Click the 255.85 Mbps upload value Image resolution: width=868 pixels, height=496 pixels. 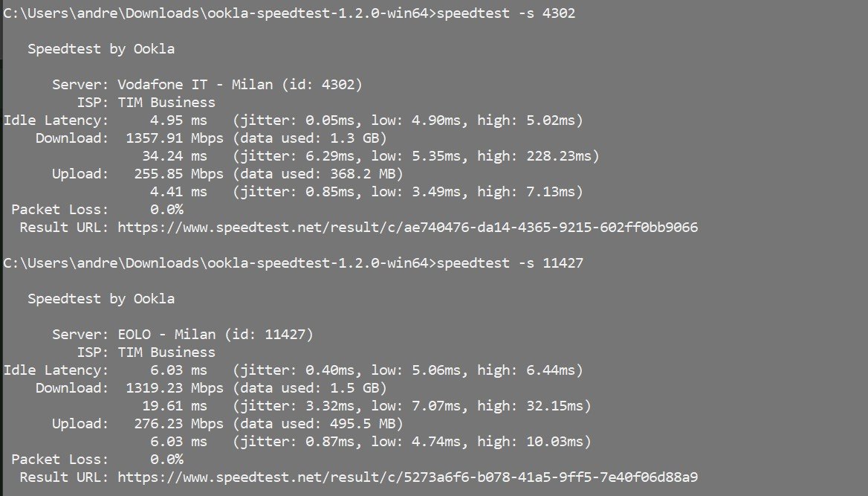coord(178,174)
